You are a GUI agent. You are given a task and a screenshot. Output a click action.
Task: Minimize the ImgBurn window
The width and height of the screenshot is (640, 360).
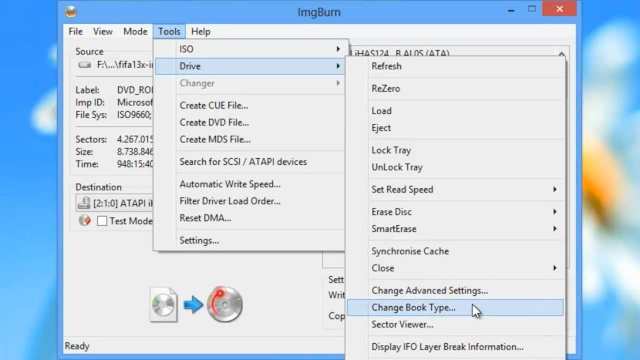511,10
